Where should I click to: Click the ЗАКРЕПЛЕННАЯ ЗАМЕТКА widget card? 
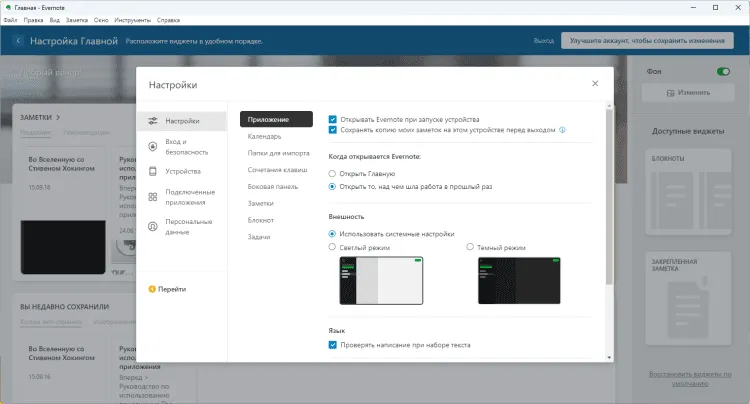click(x=688, y=299)
